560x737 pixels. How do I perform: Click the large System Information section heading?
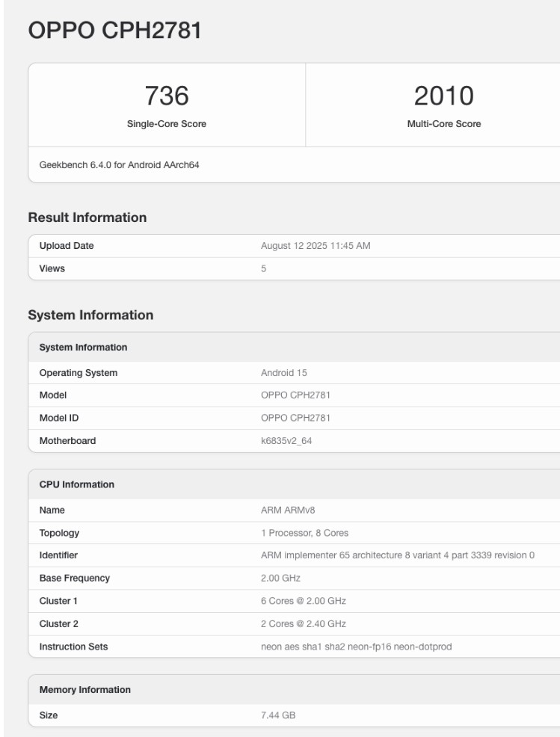point(90,315)
